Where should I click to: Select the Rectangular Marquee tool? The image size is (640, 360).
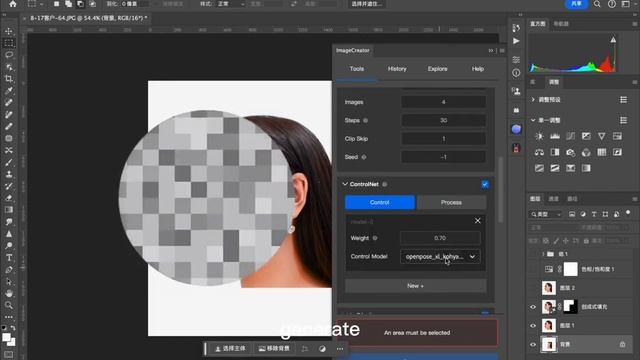[x=9, y=43]
